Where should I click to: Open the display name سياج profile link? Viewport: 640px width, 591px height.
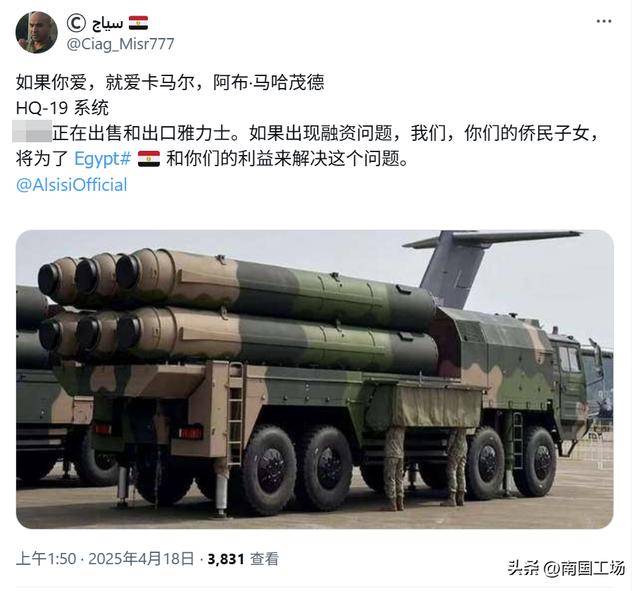107,23
